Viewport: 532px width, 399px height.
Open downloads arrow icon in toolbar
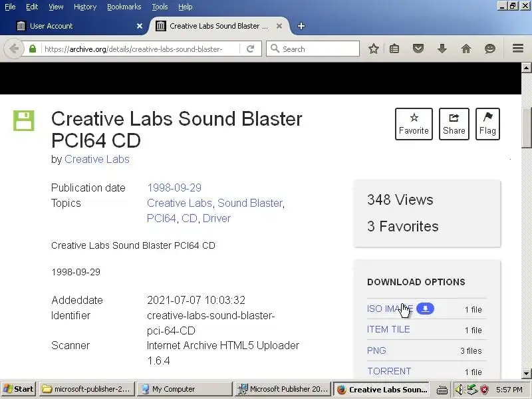(442, 49)
